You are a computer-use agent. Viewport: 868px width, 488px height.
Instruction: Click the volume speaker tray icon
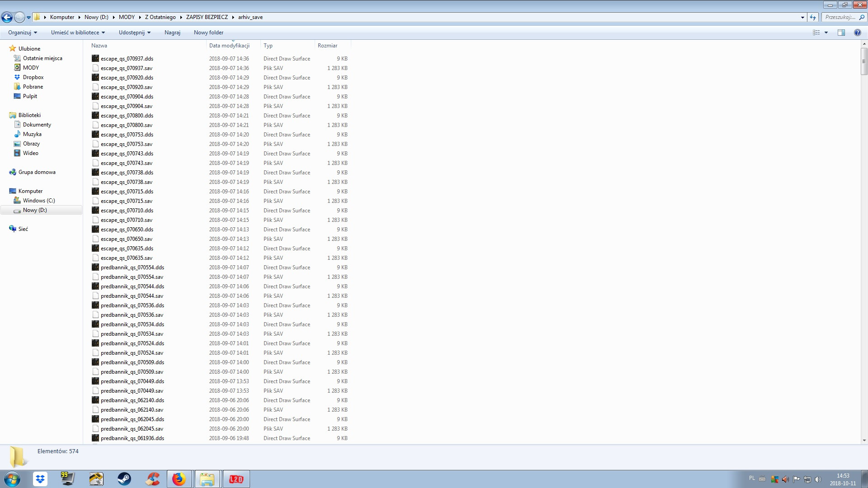pyautogui.click(x=818, y=479)
